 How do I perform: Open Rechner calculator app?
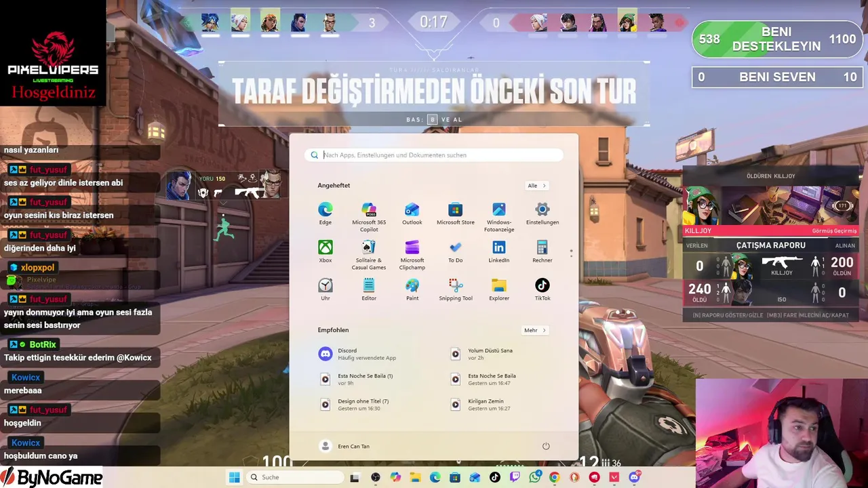[x=542, y=251]
